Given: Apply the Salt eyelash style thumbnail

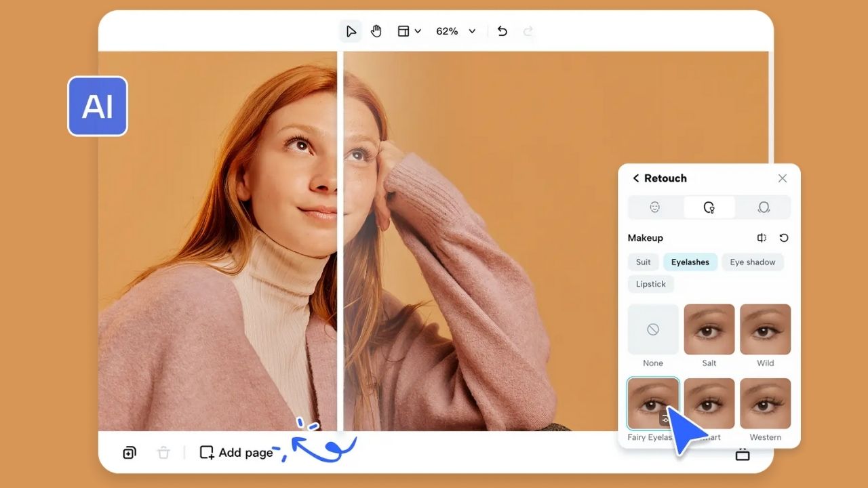Looking at the screenshot, I should click(709, 329).
